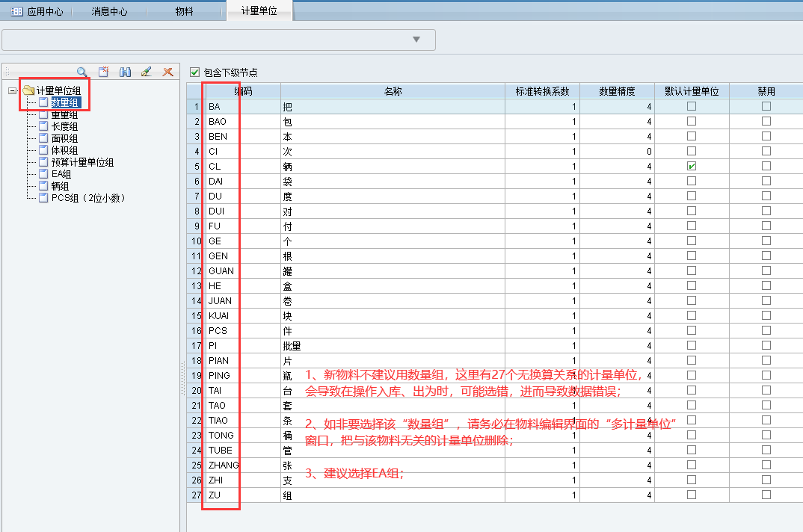This screenshot has height=532, width=803.
Task: Click the binoculars find icon
Action: [x=125, y=72]
